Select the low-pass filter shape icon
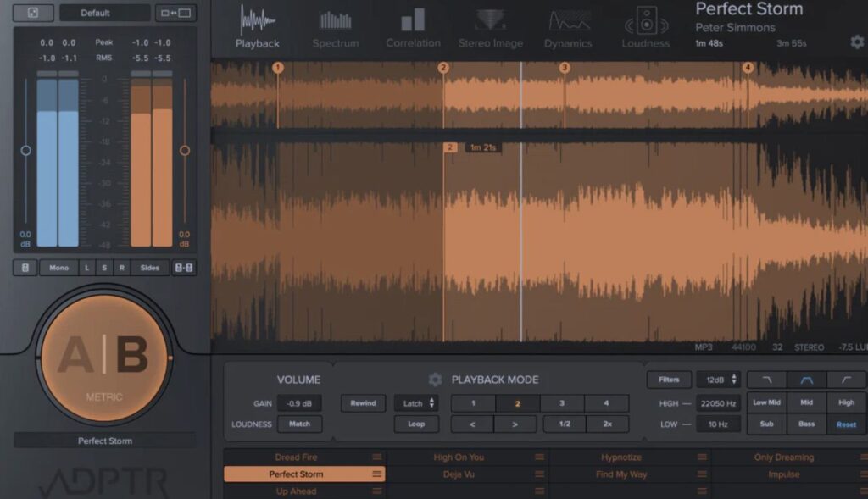Viewport: 868px width, 499px height. (x=767, y=380)
